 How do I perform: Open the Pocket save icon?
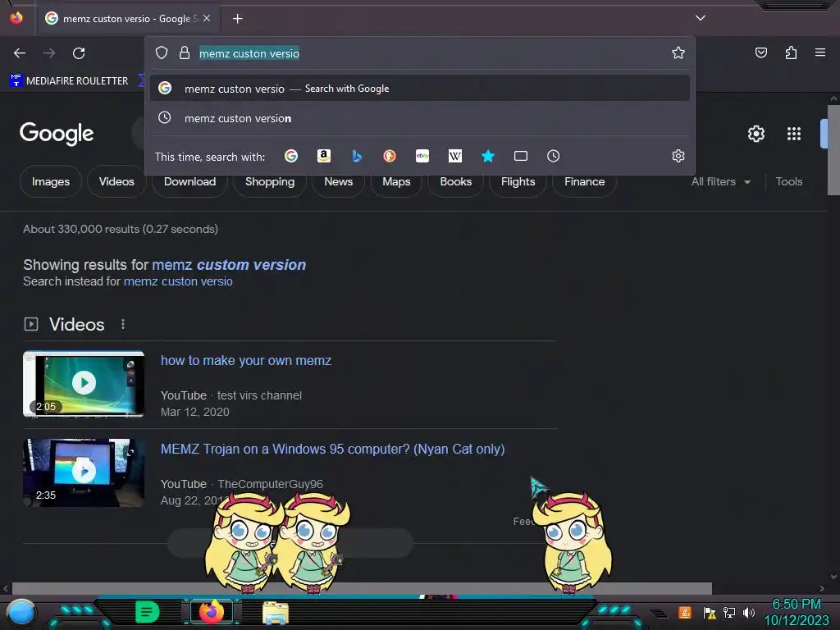(x=761, y=52)
